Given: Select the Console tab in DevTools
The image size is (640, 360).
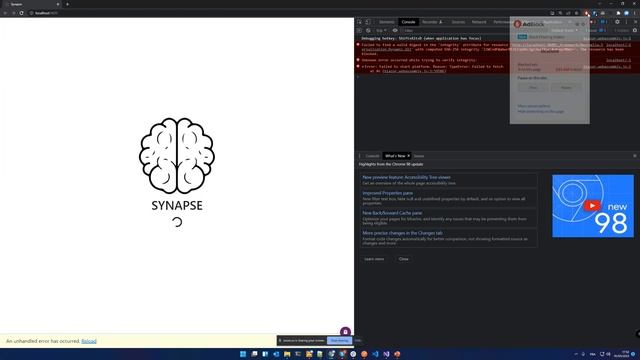Looking at the screenshot, I should point(408,22).
